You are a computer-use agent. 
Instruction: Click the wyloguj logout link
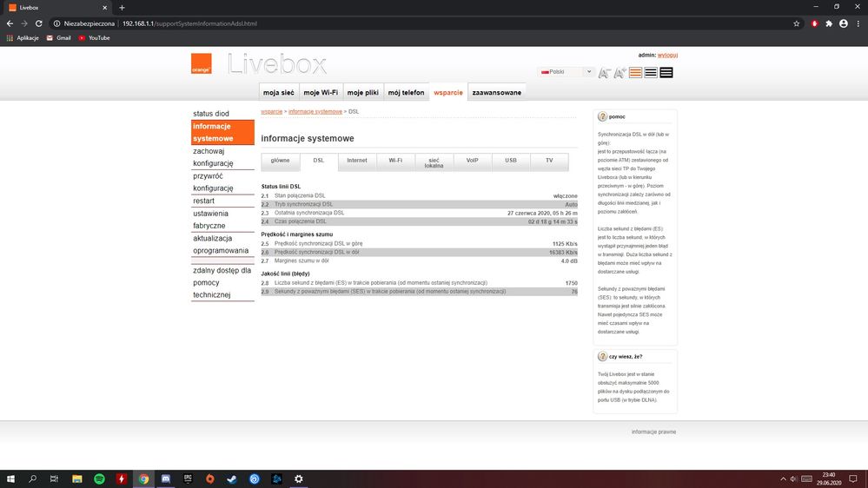click(667, 55)
